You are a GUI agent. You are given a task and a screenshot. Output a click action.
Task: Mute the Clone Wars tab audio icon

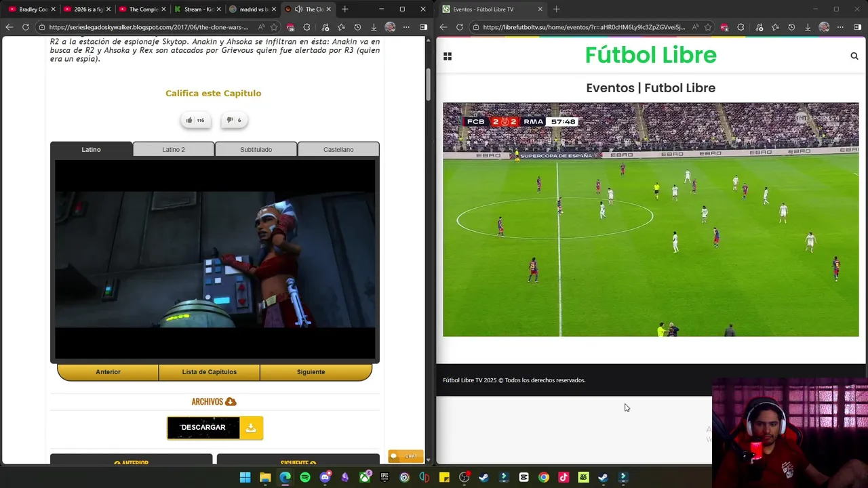(x=298, y=9)
